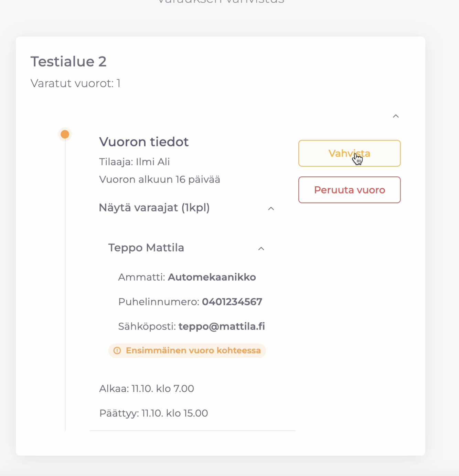
Task: Click the warning icon in first-shift badge
Action: 117,351
